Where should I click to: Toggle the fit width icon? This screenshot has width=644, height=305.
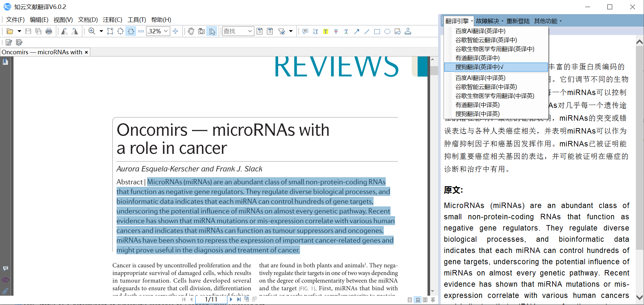(x=131, y=31)
